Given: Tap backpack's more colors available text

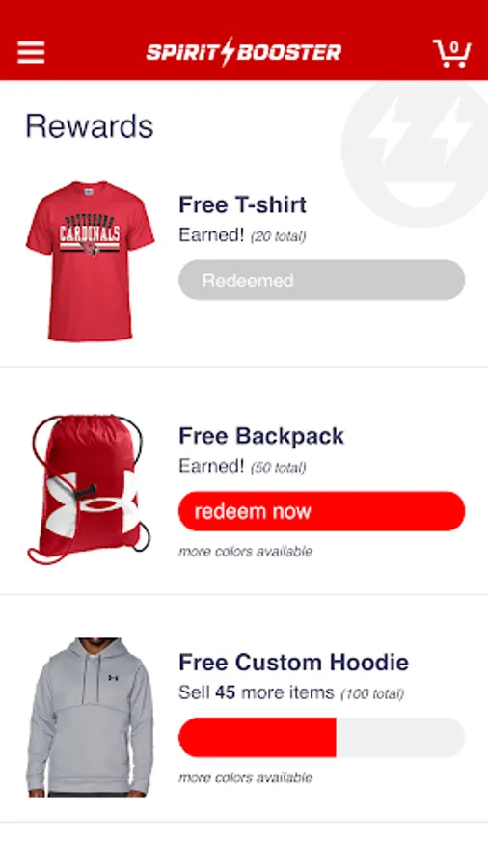Looking at the screenshot, I should [x=246, y=552].
